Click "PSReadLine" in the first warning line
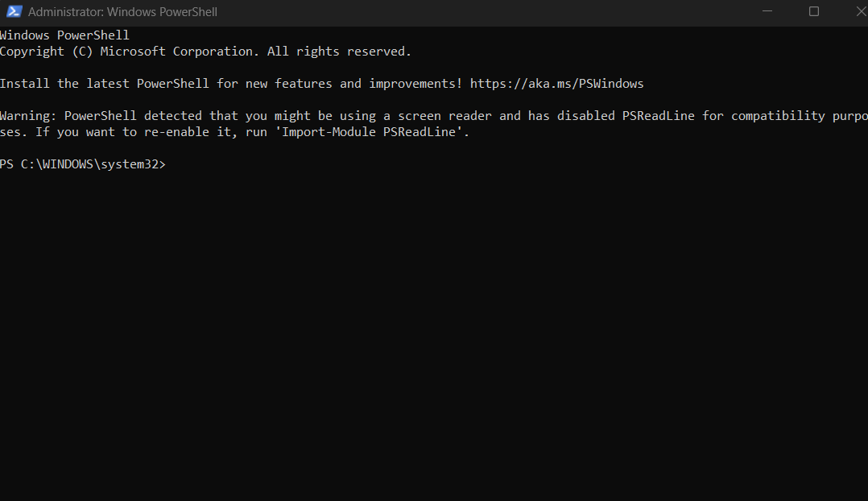 tap(658, 116)
